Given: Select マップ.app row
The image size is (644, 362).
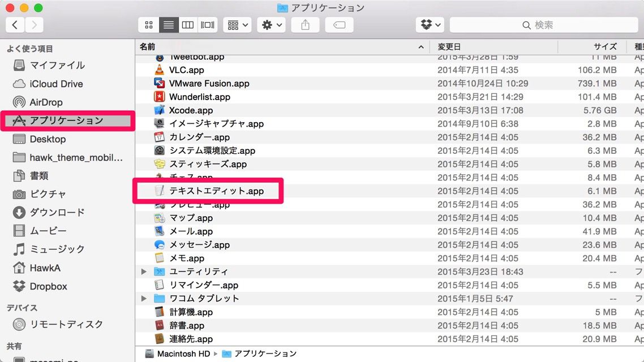Looking at the screenshot, I should click(x=389, y=218).
